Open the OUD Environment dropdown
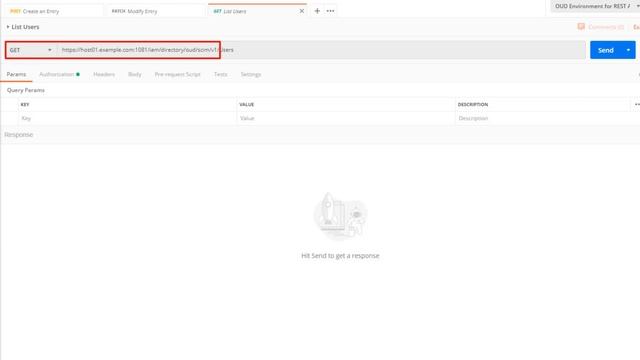Viewport: 640px width, 360px height. 596,6
